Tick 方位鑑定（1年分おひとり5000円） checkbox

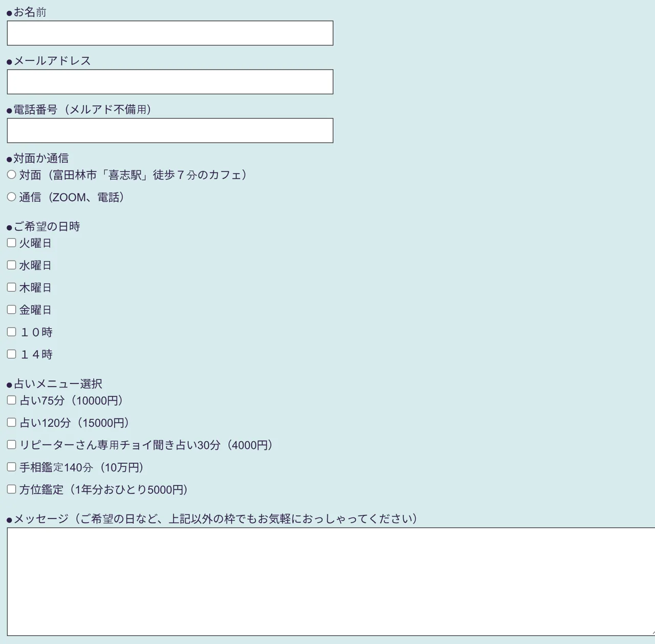coord(11,489)
